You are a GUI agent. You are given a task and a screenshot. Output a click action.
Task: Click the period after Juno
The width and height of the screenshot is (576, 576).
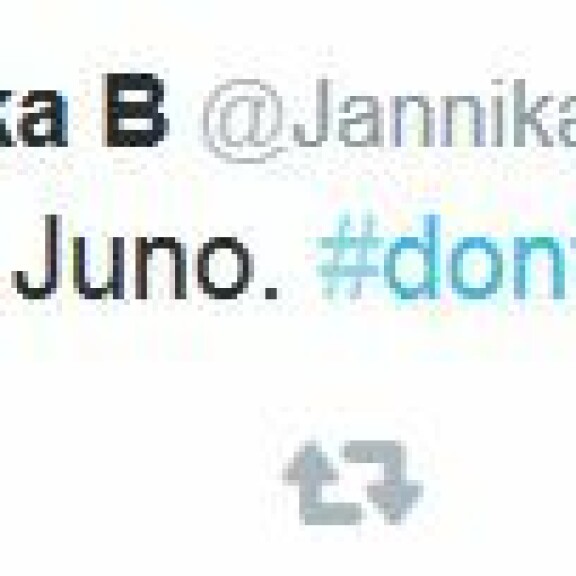tap(272, 292)
